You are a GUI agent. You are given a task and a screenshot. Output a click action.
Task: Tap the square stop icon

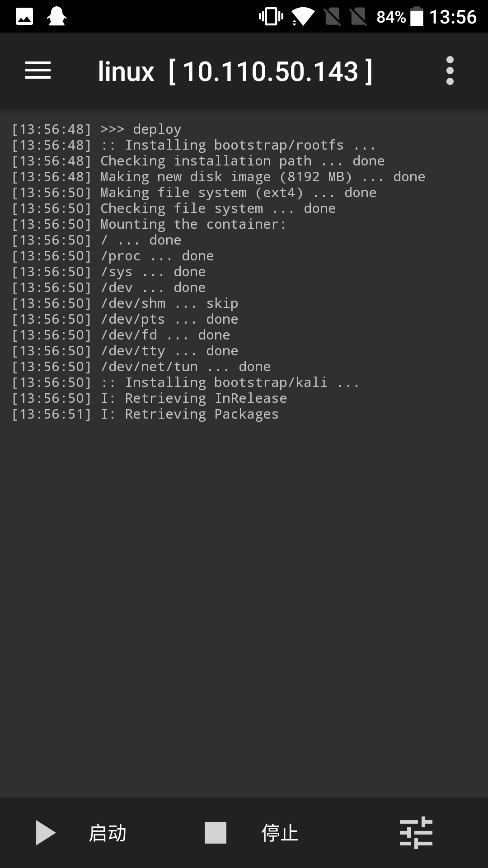coord(216,833)
